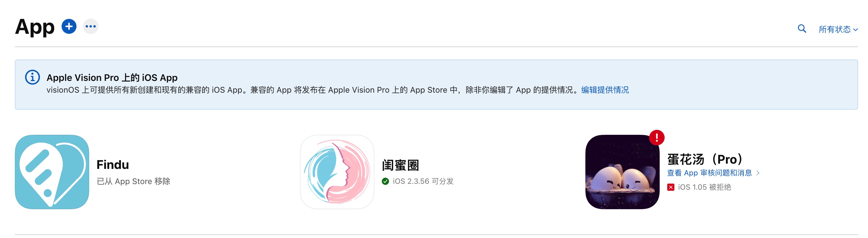
Task: Open the 闺蜜圈 app icon
Action: [337, 172]
